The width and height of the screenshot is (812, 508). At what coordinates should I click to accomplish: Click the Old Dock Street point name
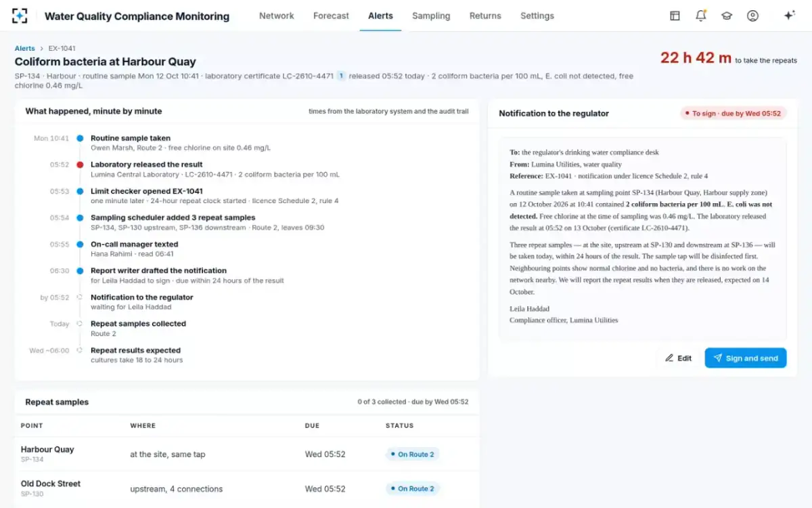(51, 484)
